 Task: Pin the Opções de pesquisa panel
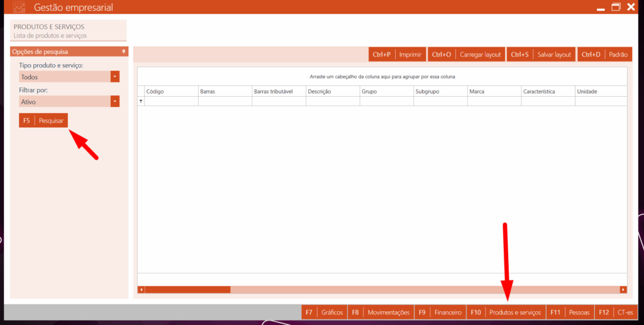coord(124,52)
